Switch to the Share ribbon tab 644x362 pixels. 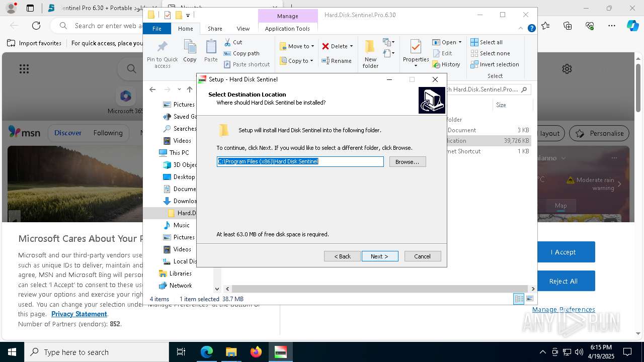coord(215,29)
